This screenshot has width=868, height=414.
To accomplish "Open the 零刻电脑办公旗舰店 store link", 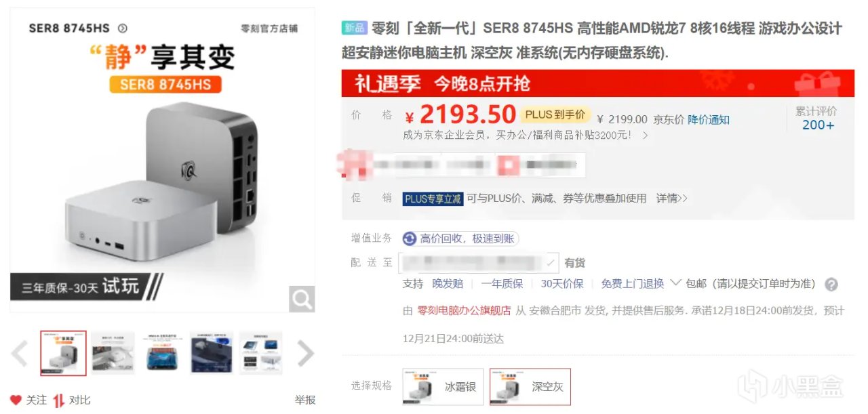I will pos(464,310).
